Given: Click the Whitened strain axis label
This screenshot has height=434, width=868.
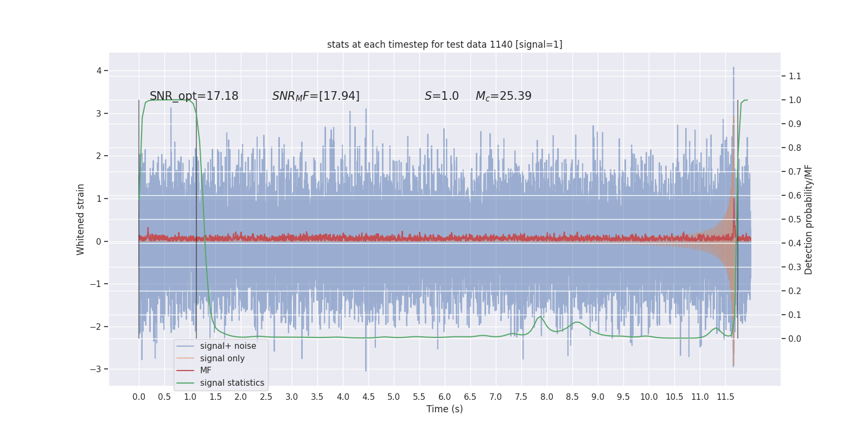Looking at the screenshot, I should [81, 219].
